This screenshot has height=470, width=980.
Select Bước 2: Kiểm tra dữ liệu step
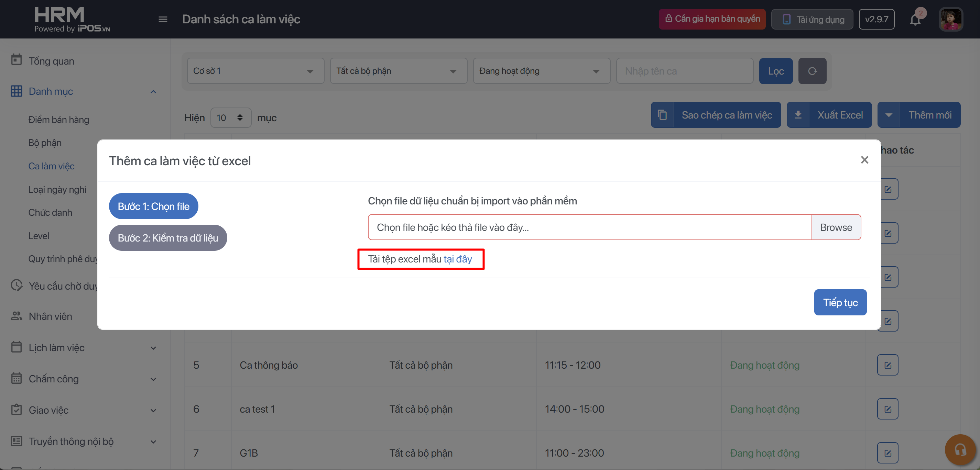click(168, 238)
